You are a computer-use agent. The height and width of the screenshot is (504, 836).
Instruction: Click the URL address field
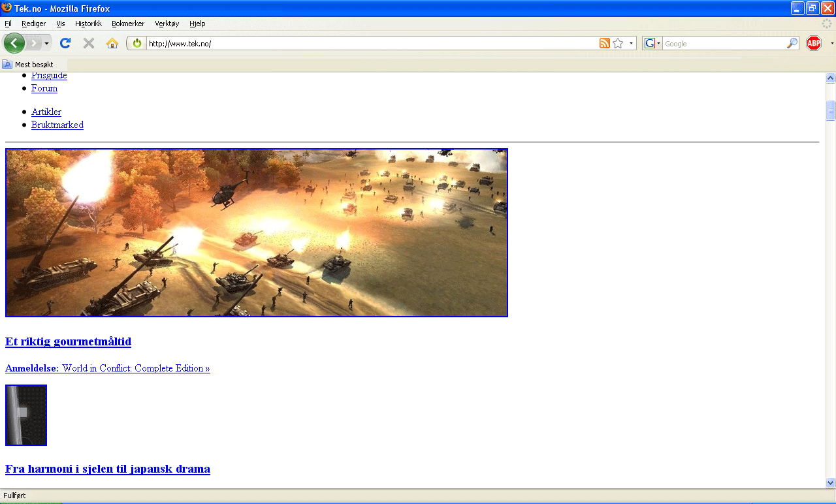(371, 43)
